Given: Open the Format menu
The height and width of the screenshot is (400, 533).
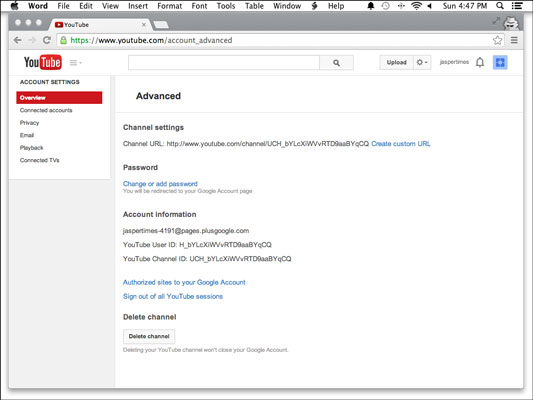Looking at the screenshot, I should (x=169, y=6).
